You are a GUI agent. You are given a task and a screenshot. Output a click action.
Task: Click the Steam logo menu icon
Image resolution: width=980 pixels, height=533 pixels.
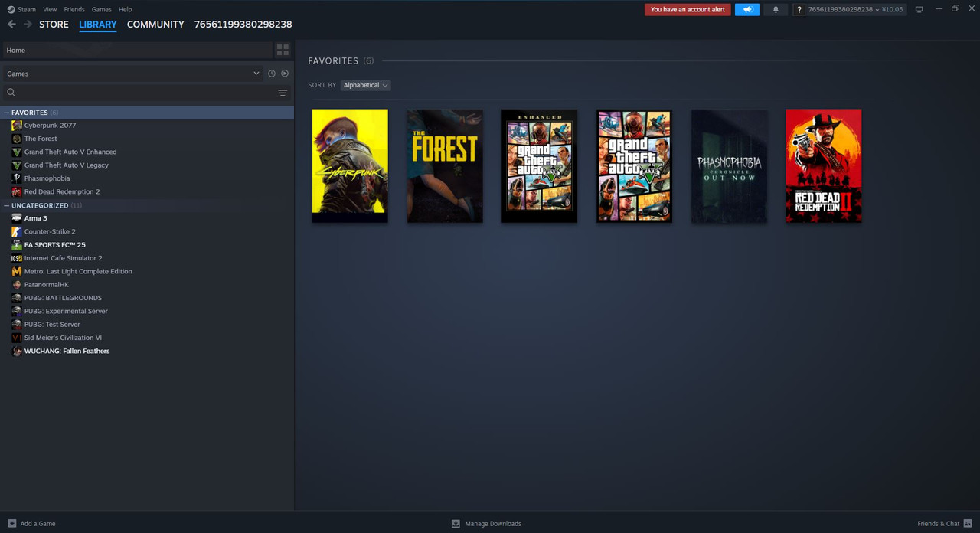pos(11,9)
